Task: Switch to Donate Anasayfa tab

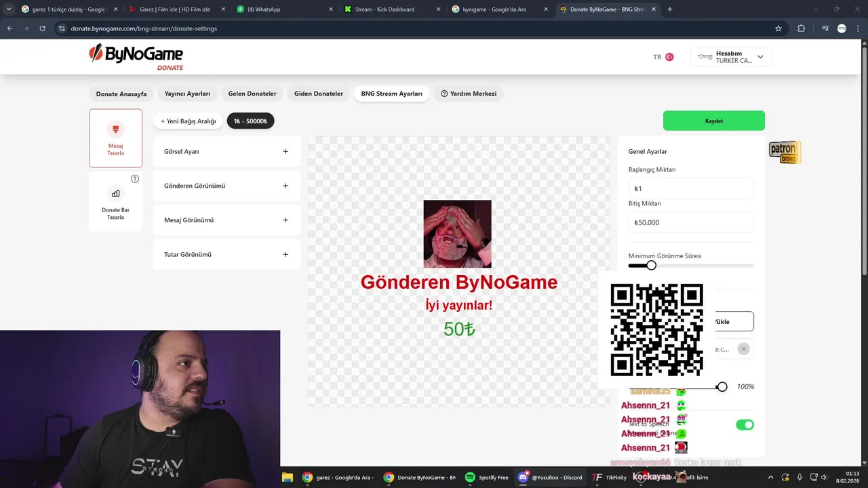Action: point(121,94)
